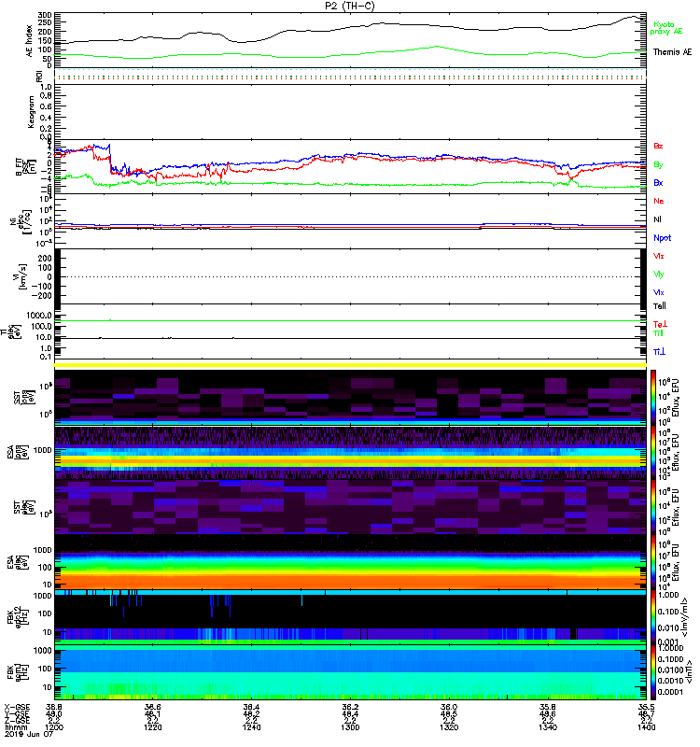Click the X-GSE value "36.8"

54,707
